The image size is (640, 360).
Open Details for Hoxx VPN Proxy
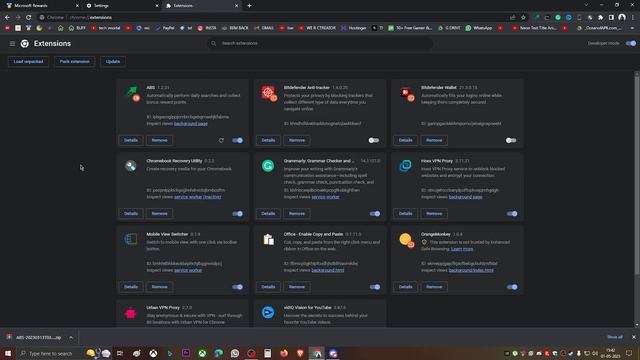405,214
